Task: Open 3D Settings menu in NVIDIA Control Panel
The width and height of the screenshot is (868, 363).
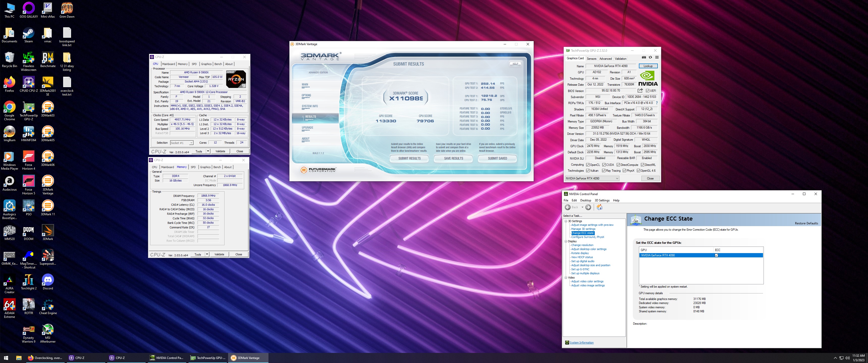Action: point(602,200)
